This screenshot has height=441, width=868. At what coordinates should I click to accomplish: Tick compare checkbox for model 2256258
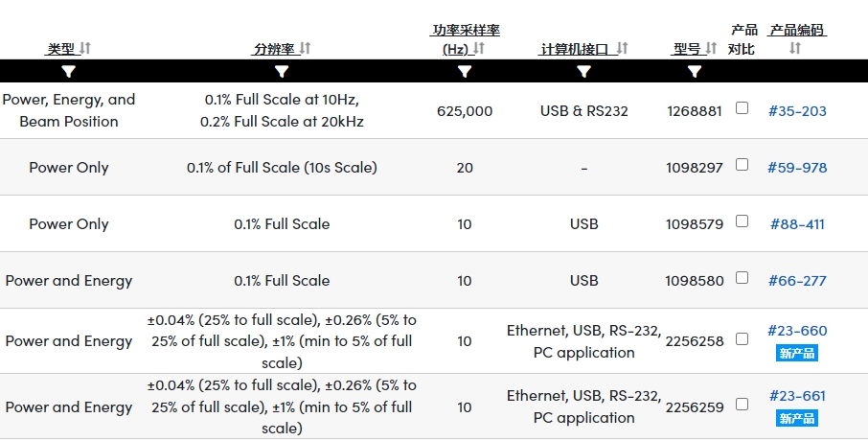click(x=742, y=338)
